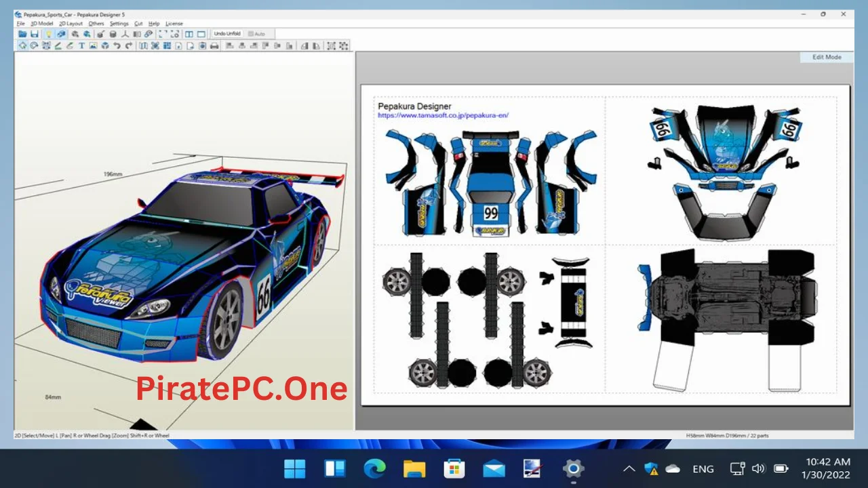The width and height of the screenshot is (868, 488).
Task: Click the Undo arrow icon
Action: click(117, 45)
